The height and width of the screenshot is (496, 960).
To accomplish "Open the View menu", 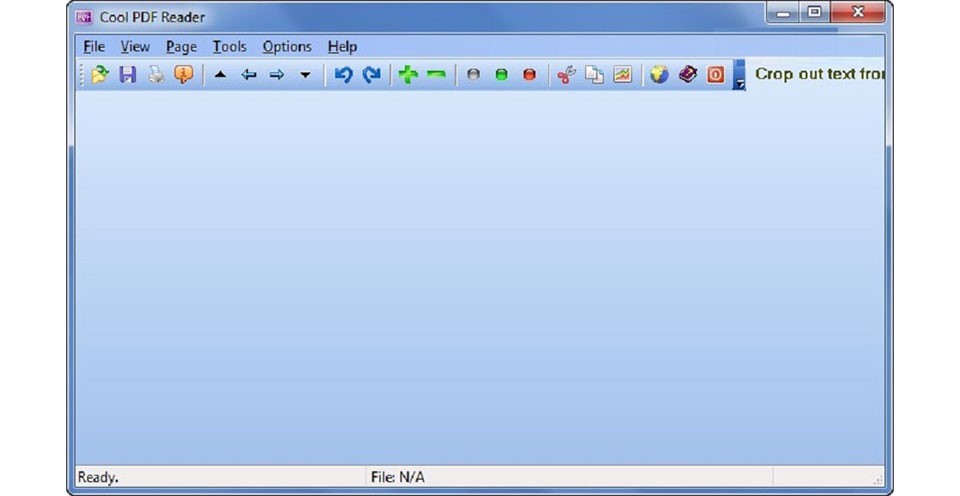I will click(x=135, y=47).
